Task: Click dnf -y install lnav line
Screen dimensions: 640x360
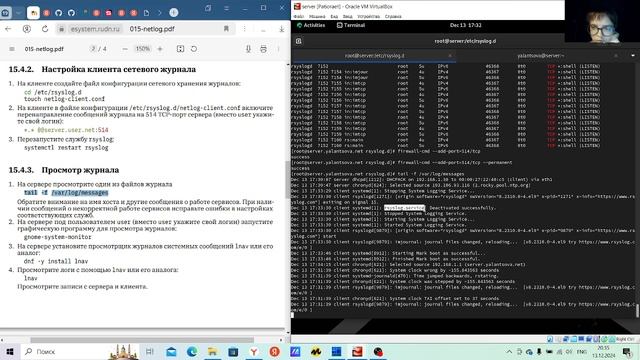Action: click(x=56, y=261)
